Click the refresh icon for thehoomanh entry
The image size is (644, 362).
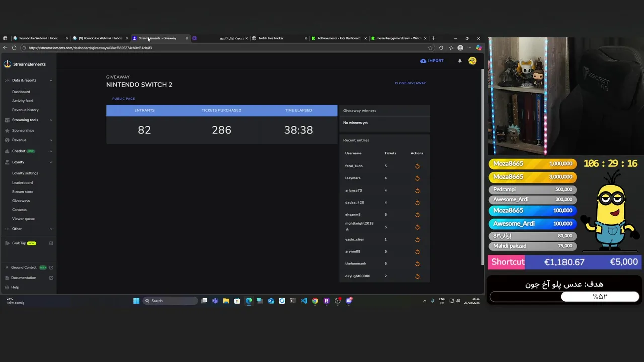[417, 264]
